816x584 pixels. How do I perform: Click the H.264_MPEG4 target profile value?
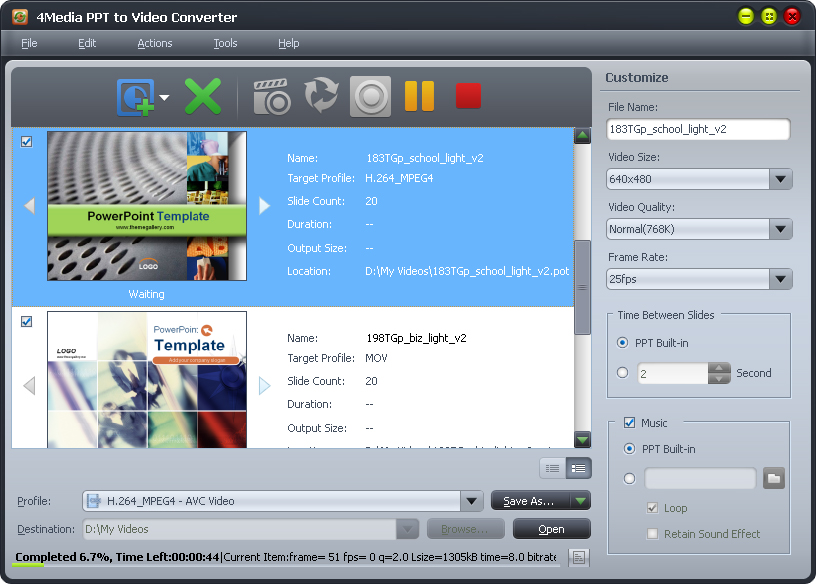[x=399, y=178]
